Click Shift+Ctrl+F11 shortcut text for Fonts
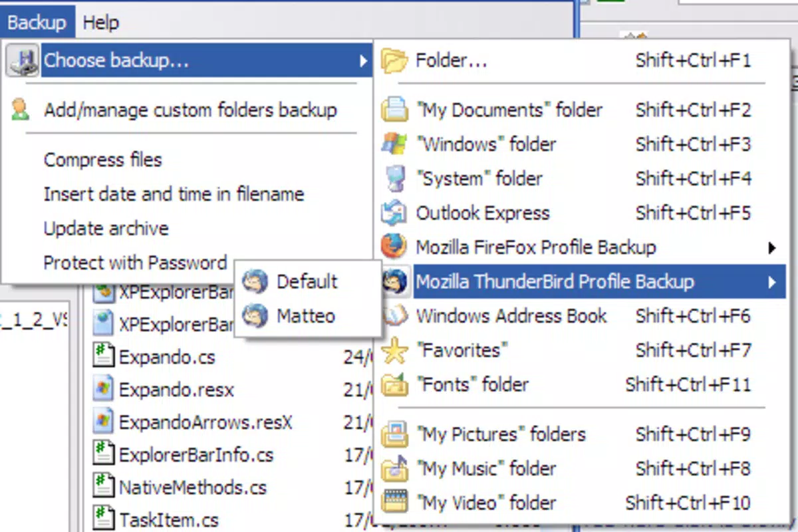The image size is (798, 532). click(x=688, y=385)
